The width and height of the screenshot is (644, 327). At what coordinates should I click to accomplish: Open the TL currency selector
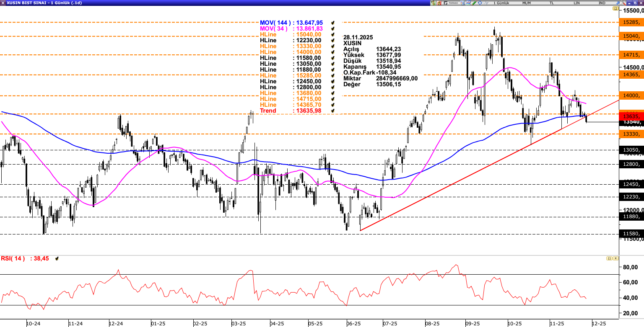551,3
